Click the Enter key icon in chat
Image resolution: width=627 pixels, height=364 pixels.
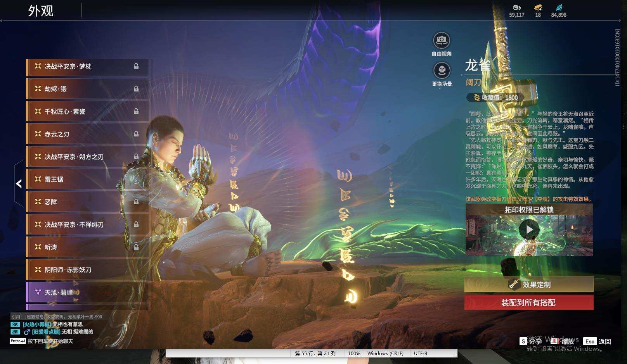pos(18,341)
